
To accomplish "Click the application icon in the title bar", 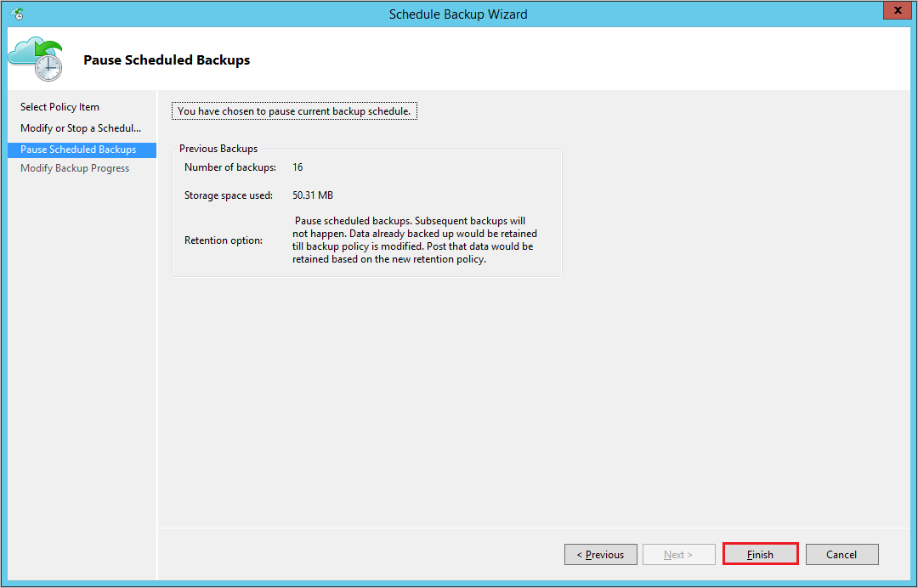I will [x=14, y=11].
